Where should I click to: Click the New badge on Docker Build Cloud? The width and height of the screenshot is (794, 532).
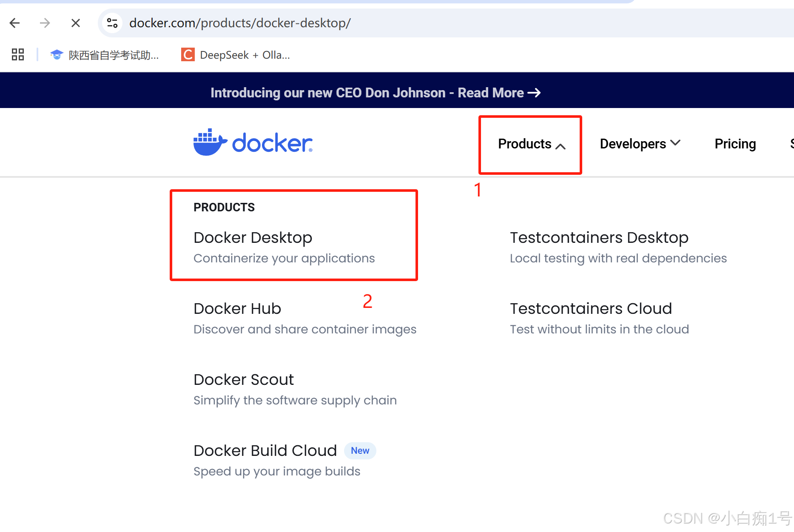[x=360, y=451]
